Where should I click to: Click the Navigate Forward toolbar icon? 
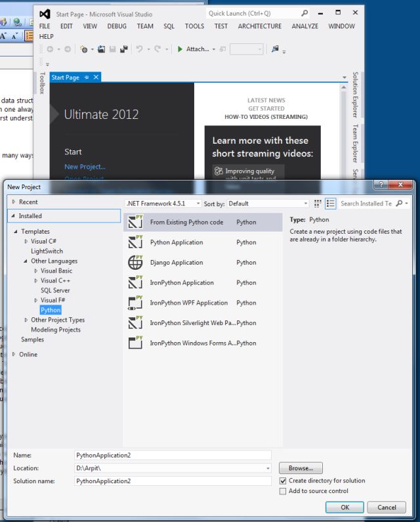tap(68, 49)
